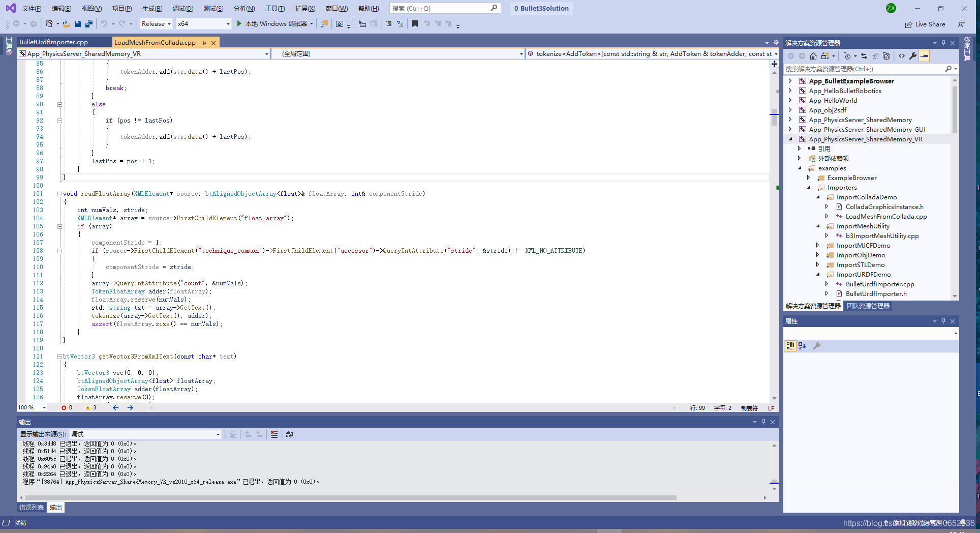Clear all output with the red X icon
The height and width of the screenshot is (533, 980).
273,434
